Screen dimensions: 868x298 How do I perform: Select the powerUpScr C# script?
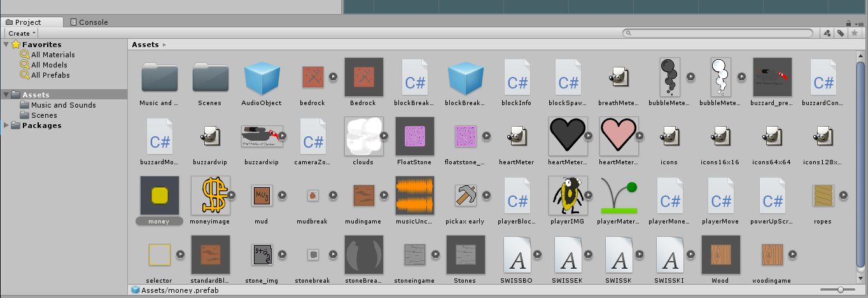[x=772, y=195]
